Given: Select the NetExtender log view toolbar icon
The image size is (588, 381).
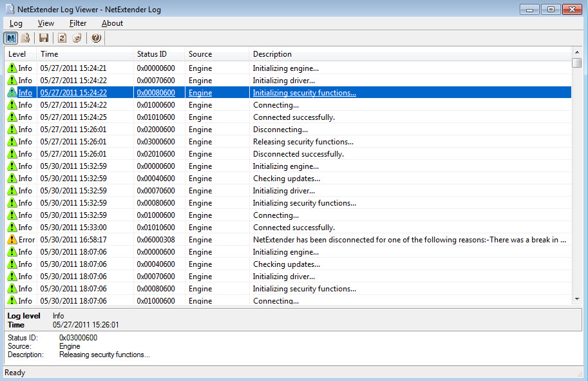Looking at the screenshot, I should [x=10, y=38].
